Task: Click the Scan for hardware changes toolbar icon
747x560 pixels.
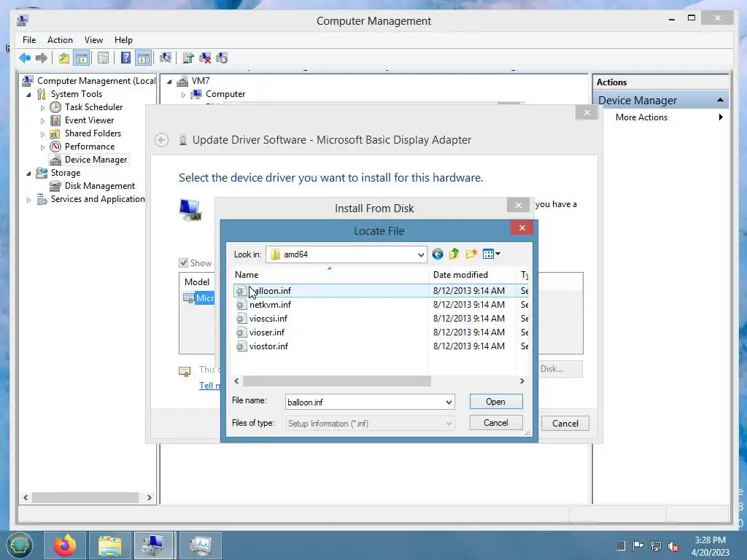Action: click(x=166, y=58)
